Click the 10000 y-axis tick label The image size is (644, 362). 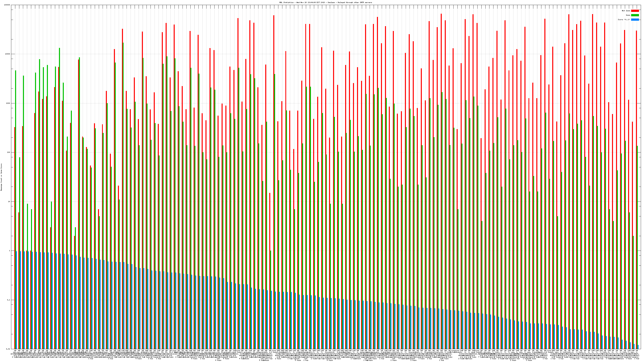(x=8, y=54)
